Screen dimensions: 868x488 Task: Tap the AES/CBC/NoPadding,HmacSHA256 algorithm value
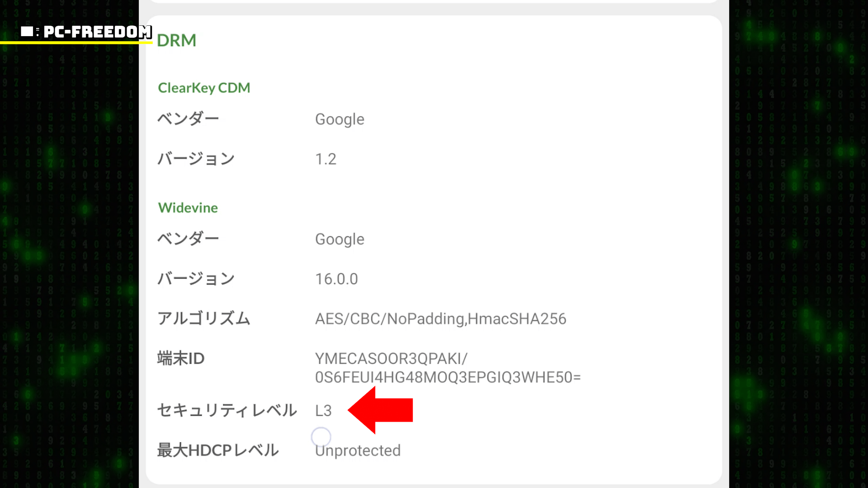click(x=440, y=319)
